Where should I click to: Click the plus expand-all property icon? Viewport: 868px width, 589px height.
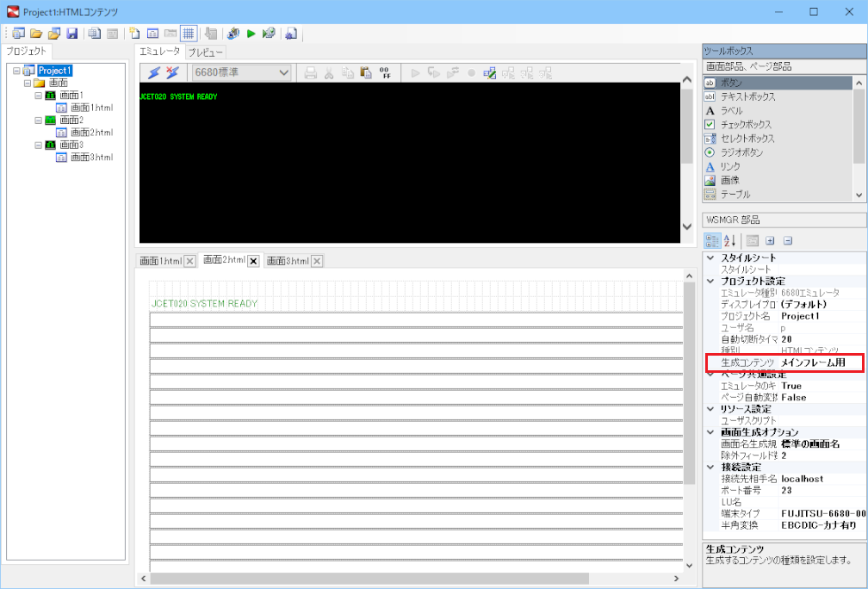[770, 240]
